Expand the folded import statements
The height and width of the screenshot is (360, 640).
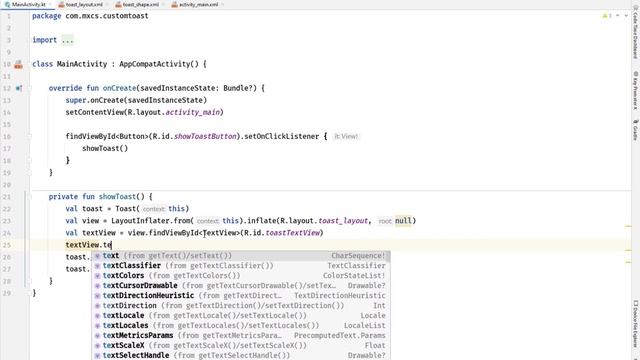pos(67,40)
